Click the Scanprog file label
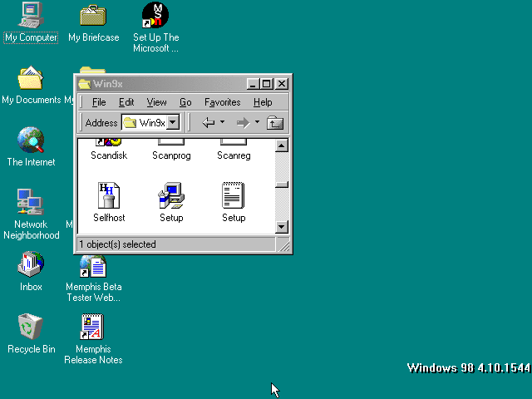Image resolution: width=532 pixels, height=399 pixels. (x=171, y=155)
